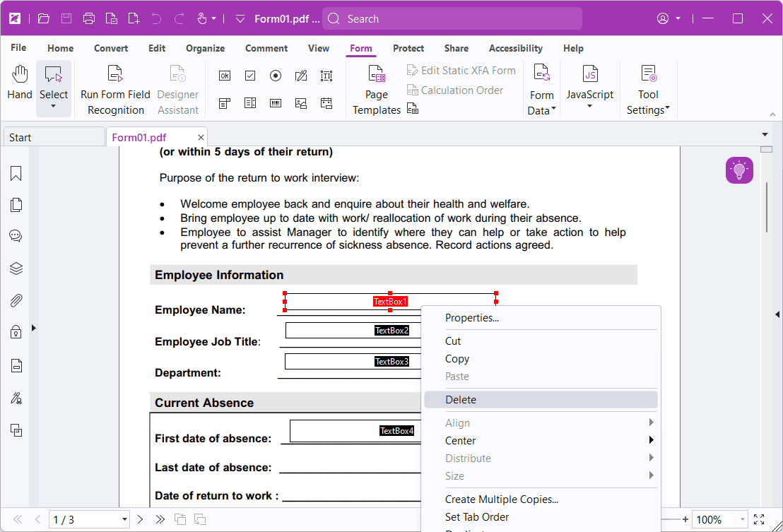Viewport: 783px width, 532px height.
Task: Open the Organize menu
Action: click(205, 48)
